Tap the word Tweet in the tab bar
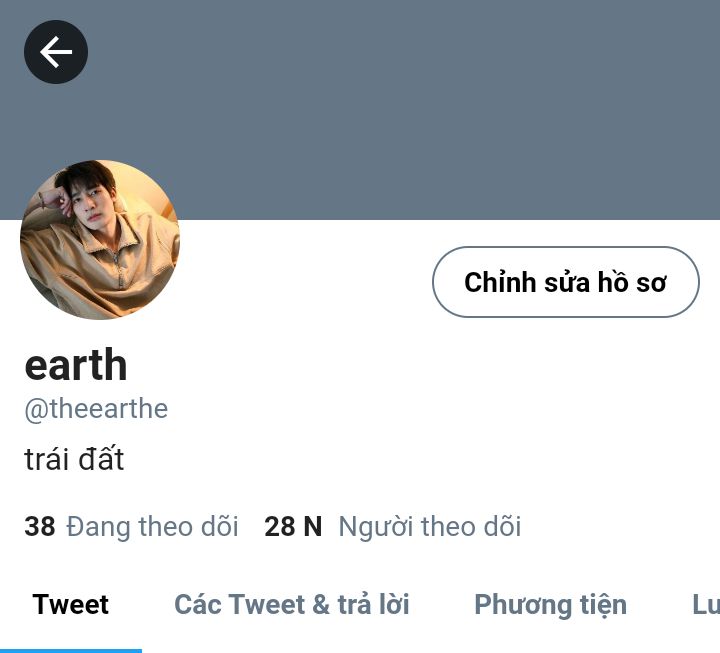 coord(71,604)
